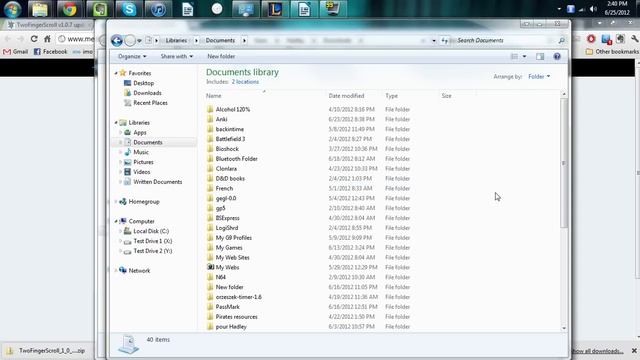
Task: Open iTunes from the taskbar
Action: (x=158, y=9)
